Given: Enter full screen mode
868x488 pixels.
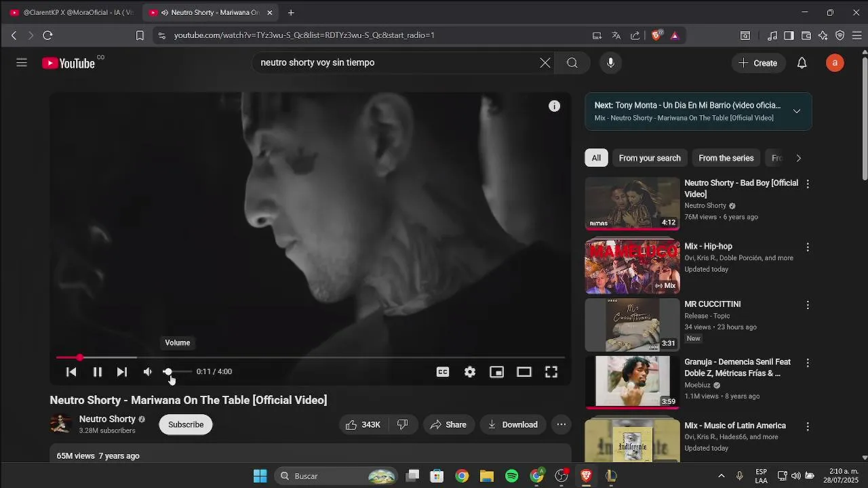Looking at the screenshot, I should [x=551, y=371].
